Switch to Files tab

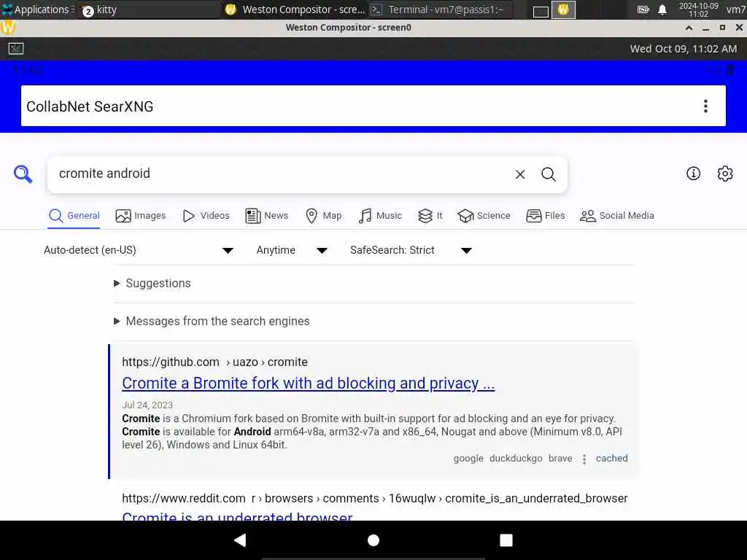(546, 216)
